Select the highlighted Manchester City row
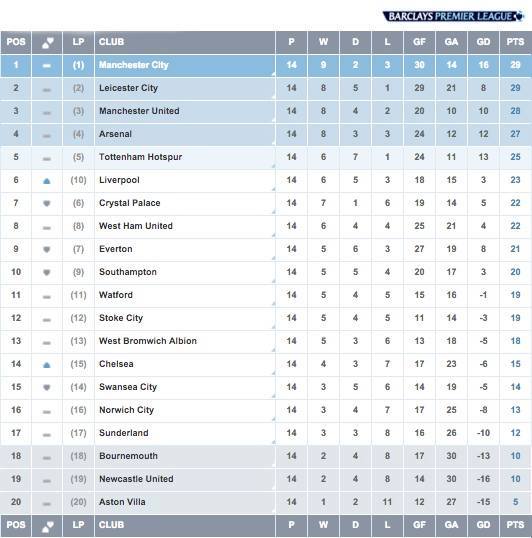Image resolution: width=532 pixels, height=538 pixels. (266, 65)
